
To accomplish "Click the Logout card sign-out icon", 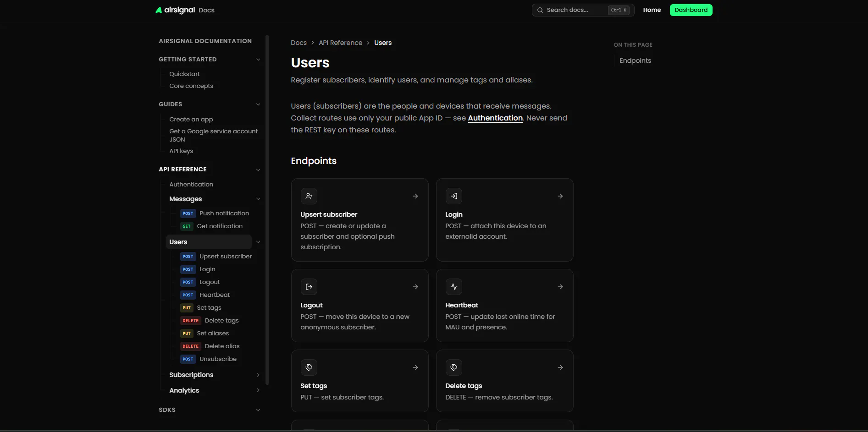I will [x=309, y=287].
